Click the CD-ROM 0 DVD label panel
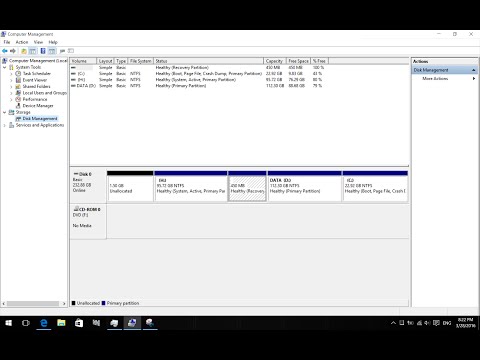Screen dimensions: 480x360 (88, 222)
